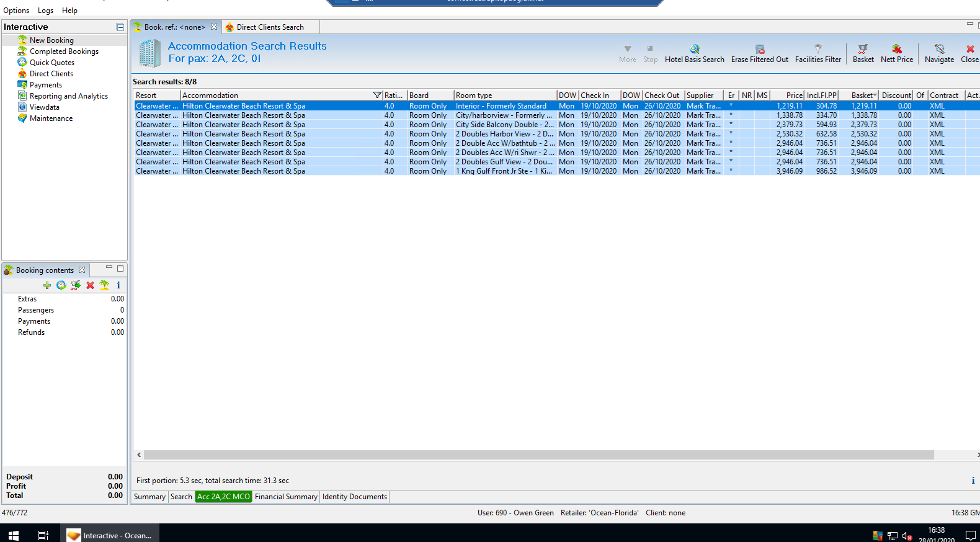Switch to the Financial Summary tab
980x542 pixels.
(x=286, y=497)
